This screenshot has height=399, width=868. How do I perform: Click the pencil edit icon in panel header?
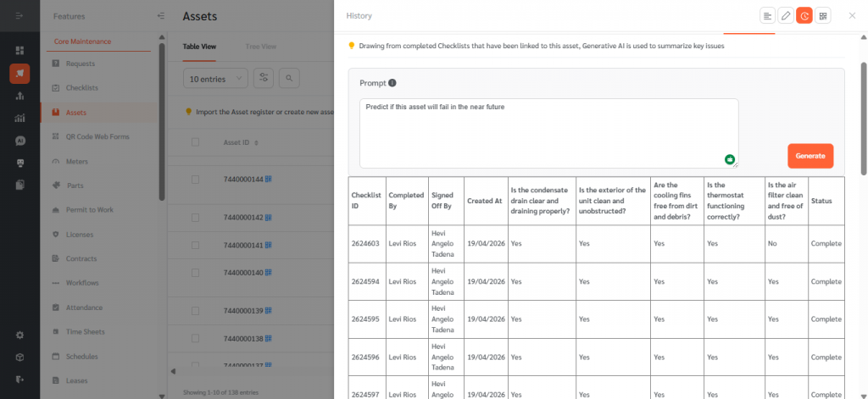click(x=786, y=15)
